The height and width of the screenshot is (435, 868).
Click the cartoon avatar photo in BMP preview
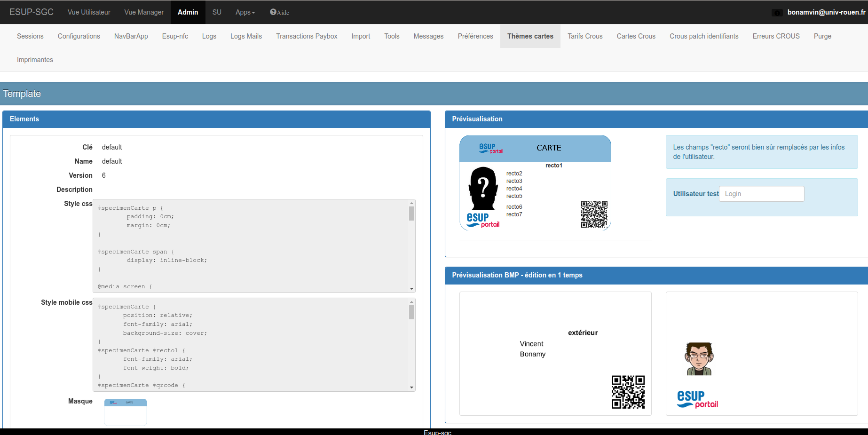(x=699, y=359)
